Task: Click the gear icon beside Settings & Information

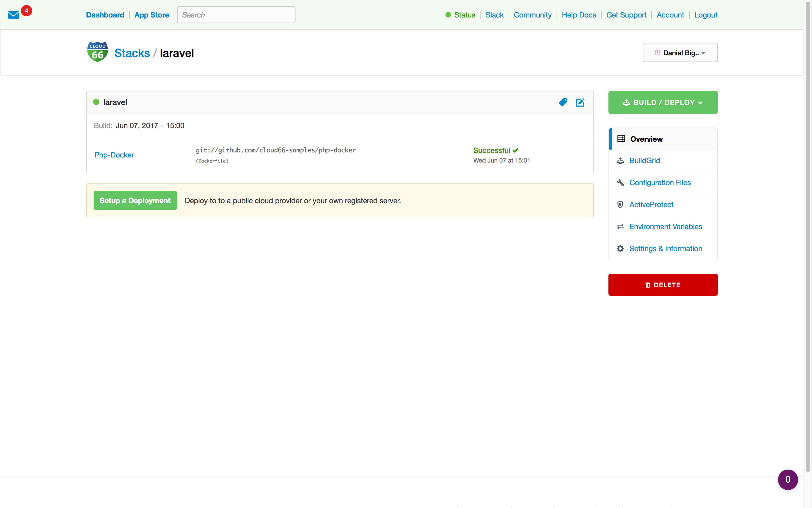Action: tap(620, 249)
